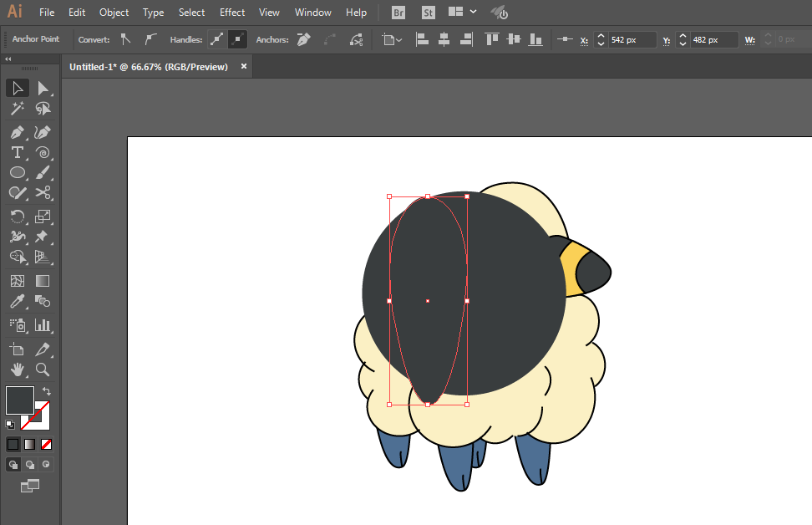
Task: Apply solid Color mode button
Action: pos(13,444)
